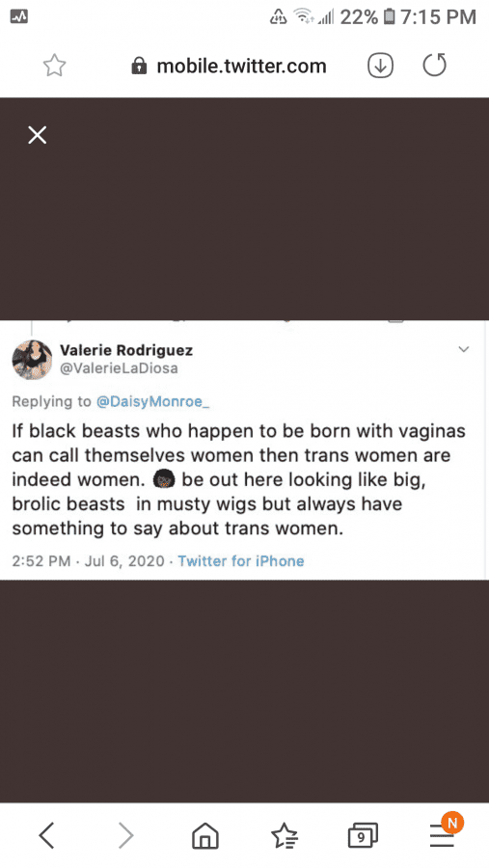Tap the browser forward arrow
Viewport: 489px width, 868px height.
[125, 835]
